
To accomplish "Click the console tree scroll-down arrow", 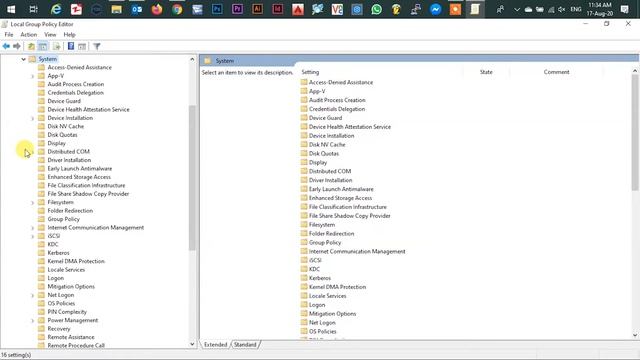I will tap(192, 344).
